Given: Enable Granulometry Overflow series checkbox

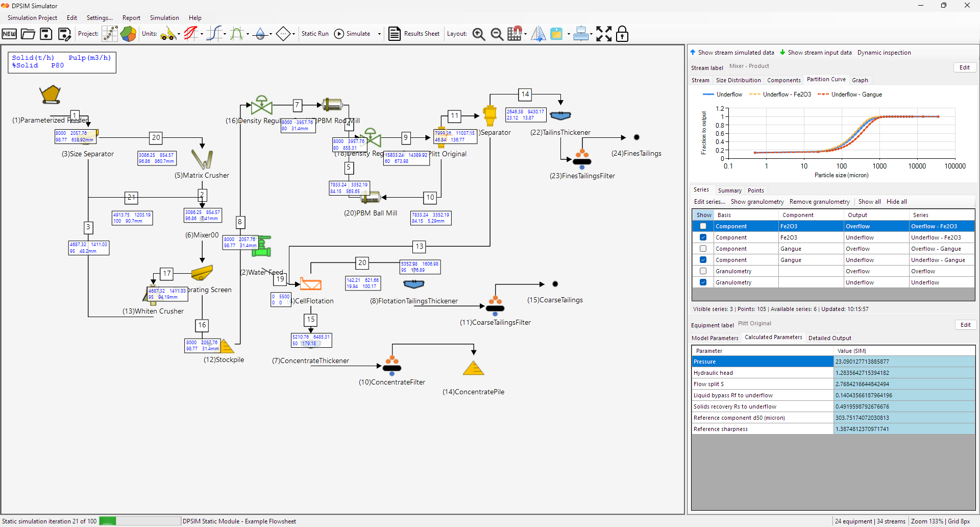Looking at the screenshot, I should pos(703,271).
